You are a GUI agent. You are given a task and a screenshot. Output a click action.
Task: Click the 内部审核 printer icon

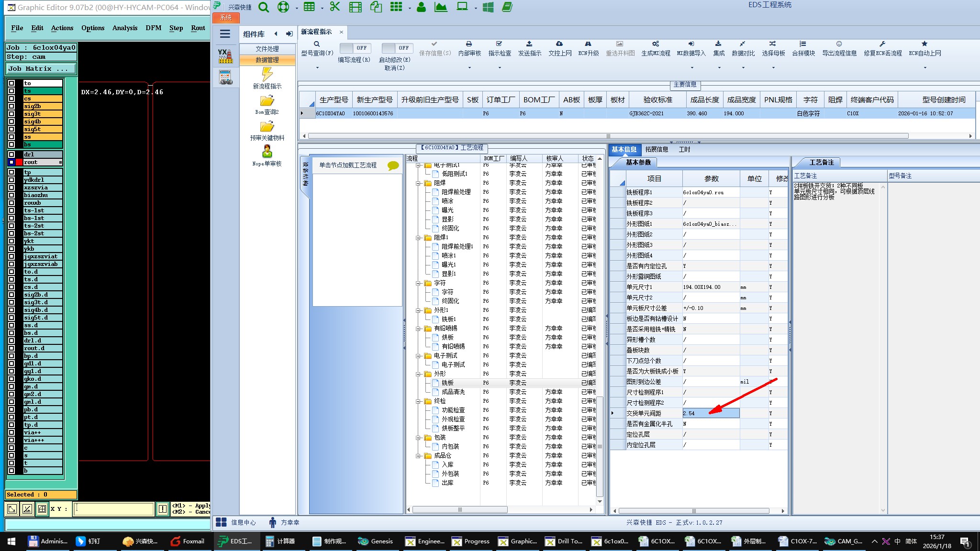tap(469, 44)
